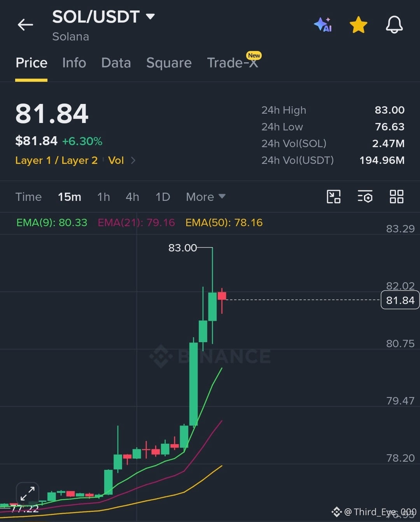This screenshot has height=522, width=420.
Task: Select the EMA(21): 79.16 indicator label
Action: (x=136, y=223)
